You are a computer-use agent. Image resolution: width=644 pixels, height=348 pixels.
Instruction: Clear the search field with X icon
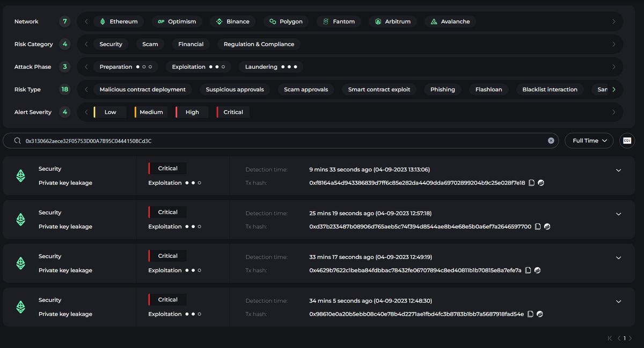[551, 141]
